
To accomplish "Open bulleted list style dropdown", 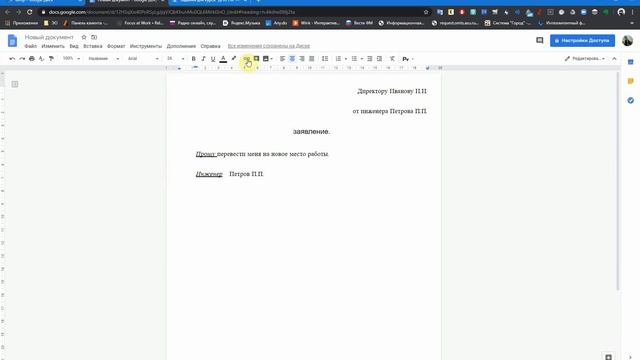I will [x=362, y=59].
